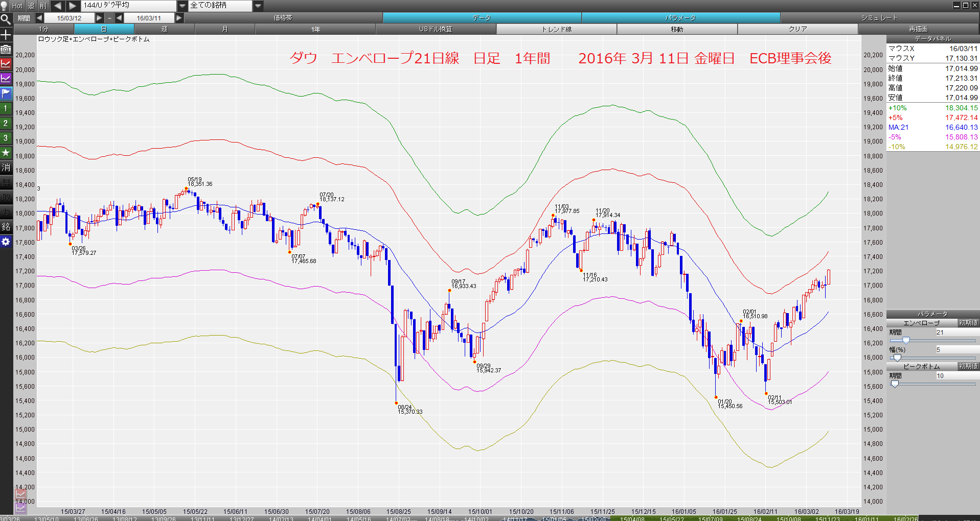The height and width of the screenshot is (521, 980).
Task: Click the blue flag icon
Action: tap(6, 93)
